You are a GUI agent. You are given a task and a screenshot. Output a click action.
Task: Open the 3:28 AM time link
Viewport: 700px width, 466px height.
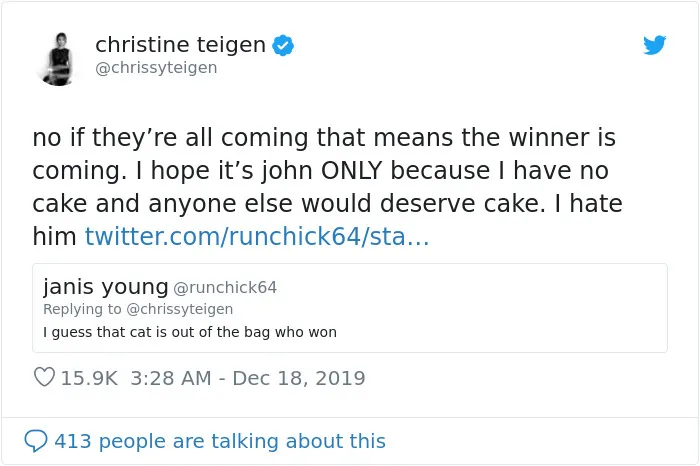tap(171, 378)
